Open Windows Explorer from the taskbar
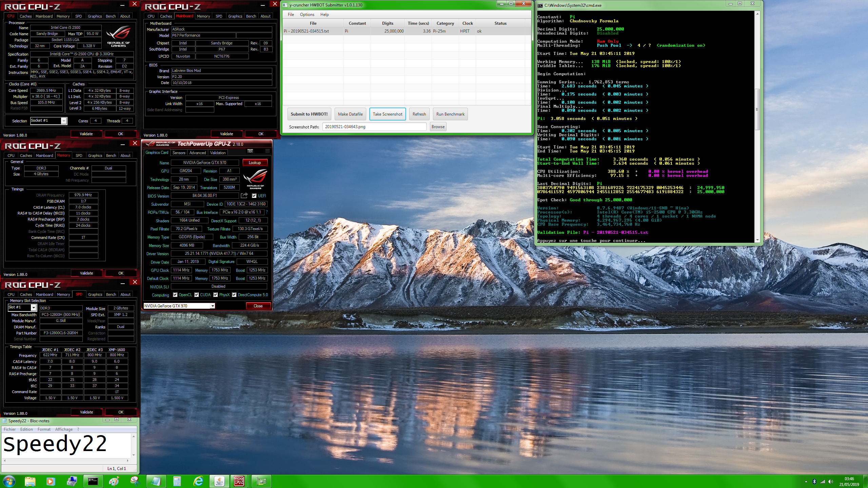868x488 pixels. point(30,481)
